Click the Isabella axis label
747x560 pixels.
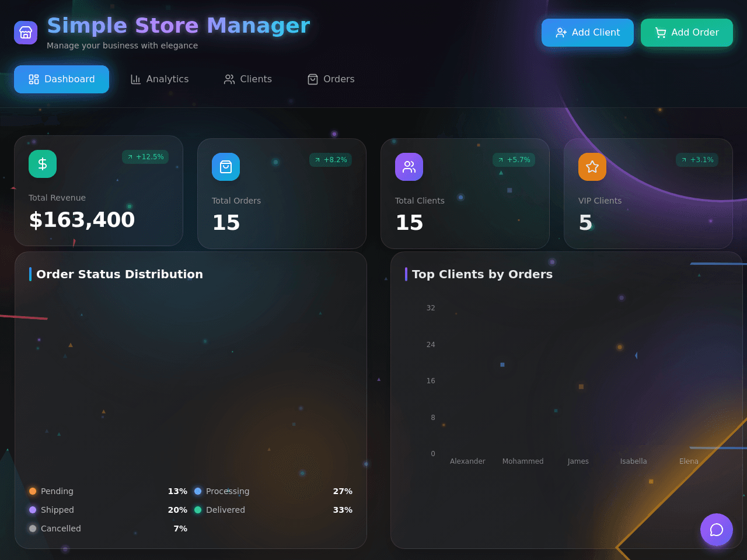tap(634, 461)
